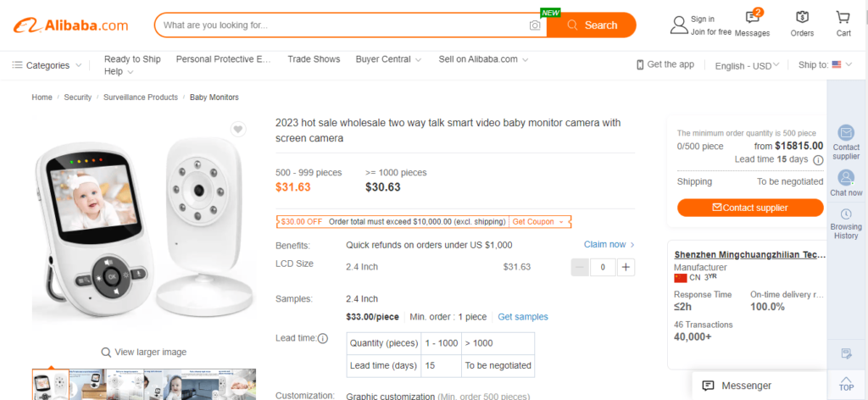
Task: Open the Orders icon
Action: click(802, 17)
